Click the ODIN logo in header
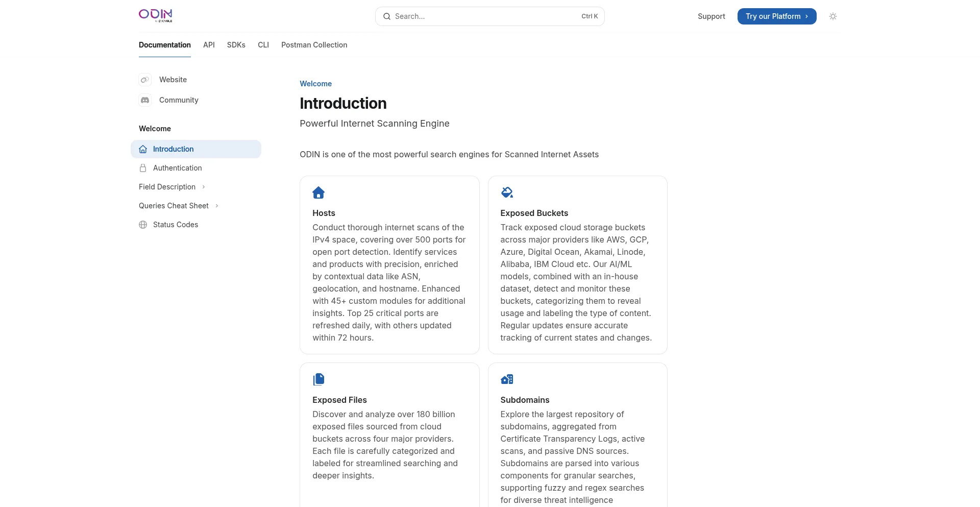 click(x=156, y=15)
